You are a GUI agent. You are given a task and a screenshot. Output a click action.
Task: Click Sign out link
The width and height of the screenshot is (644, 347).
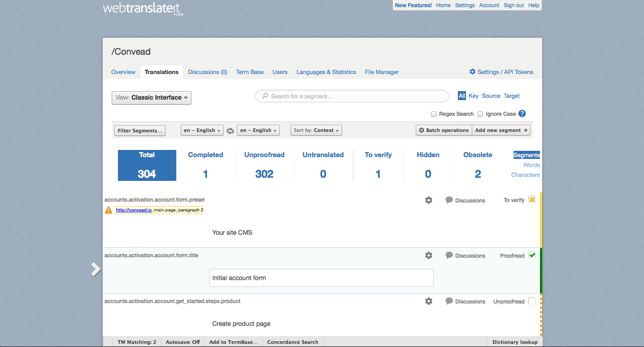tap(514, 5)
